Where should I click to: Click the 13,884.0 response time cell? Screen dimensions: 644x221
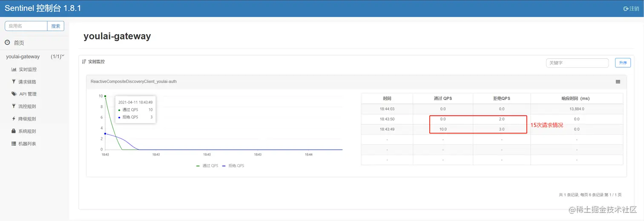click(x=577, y=109)
